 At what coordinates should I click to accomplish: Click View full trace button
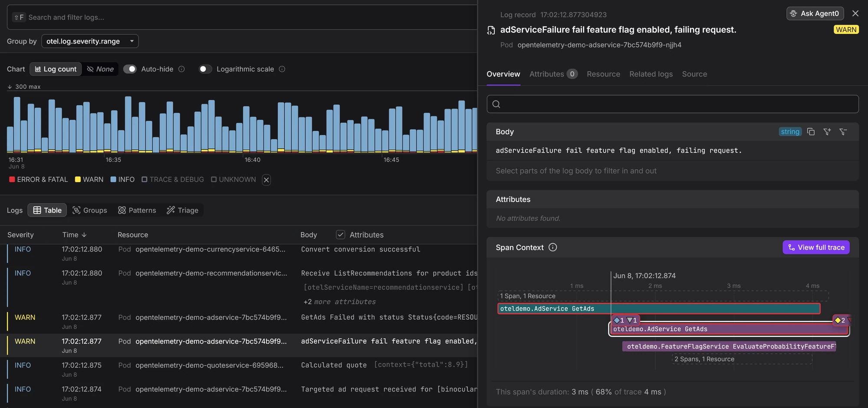click(x=816, y=247)
